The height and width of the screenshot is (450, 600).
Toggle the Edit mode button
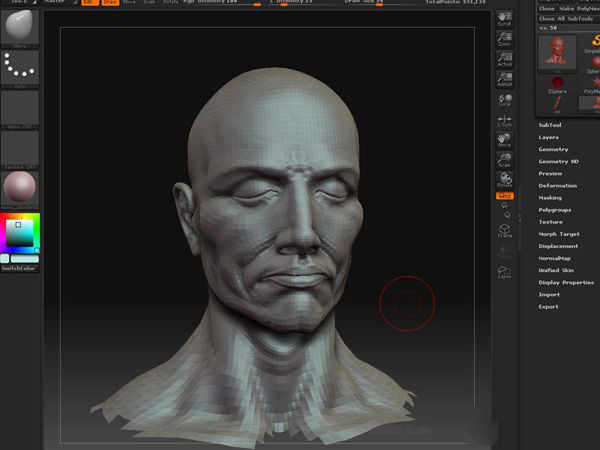click(90, 2)
